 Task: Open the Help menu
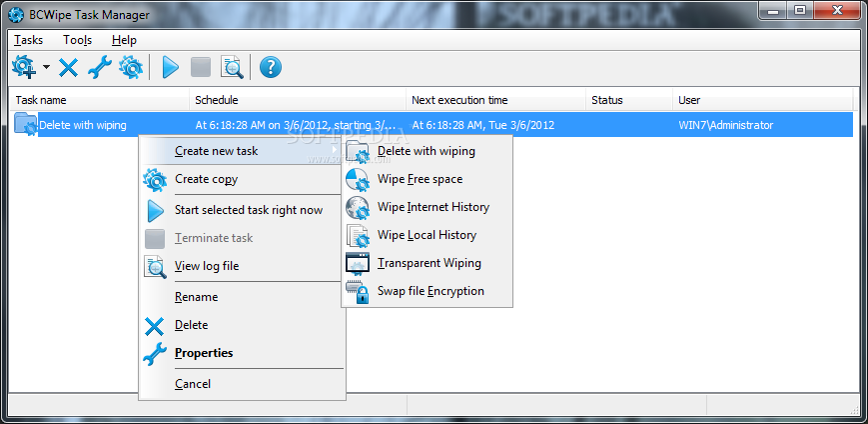[x=124, y=40]
